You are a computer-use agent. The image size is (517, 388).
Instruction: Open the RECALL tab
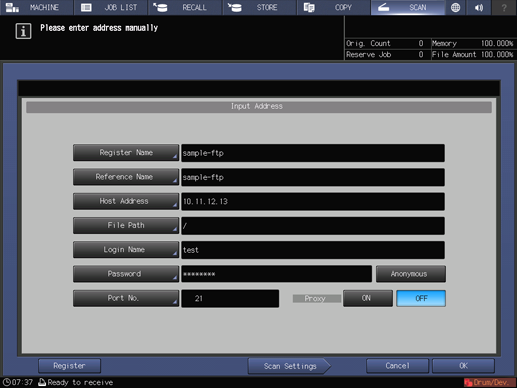tap(185, 7)
